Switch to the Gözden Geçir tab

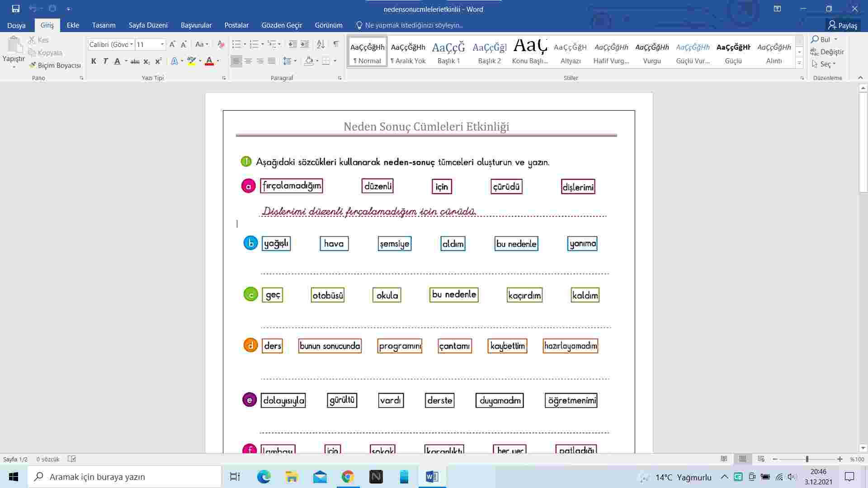[281, 25]
